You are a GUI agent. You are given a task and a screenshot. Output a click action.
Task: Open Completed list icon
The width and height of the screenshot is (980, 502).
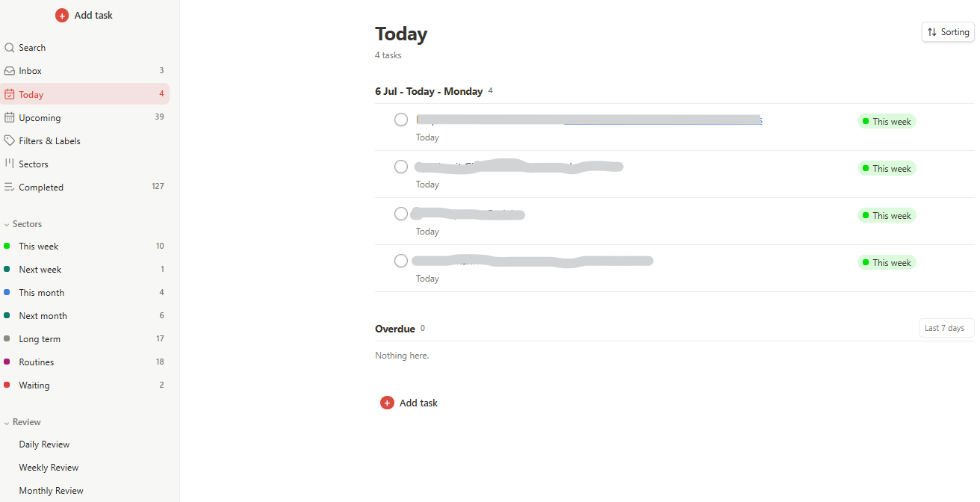click(10, 188)
